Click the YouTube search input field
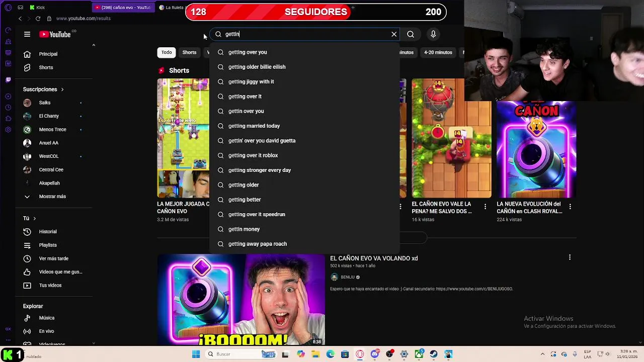Image resolution: width=644 pixels, height=362 pixels. coord(305,34)
